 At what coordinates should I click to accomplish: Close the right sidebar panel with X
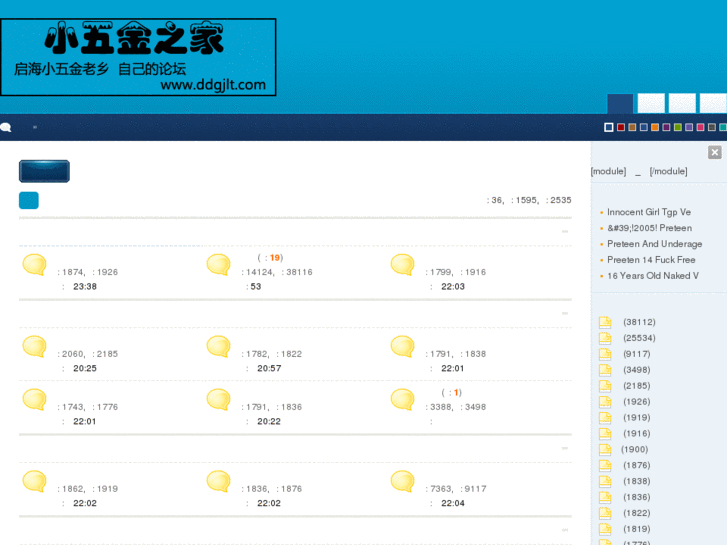click(714, 152)
